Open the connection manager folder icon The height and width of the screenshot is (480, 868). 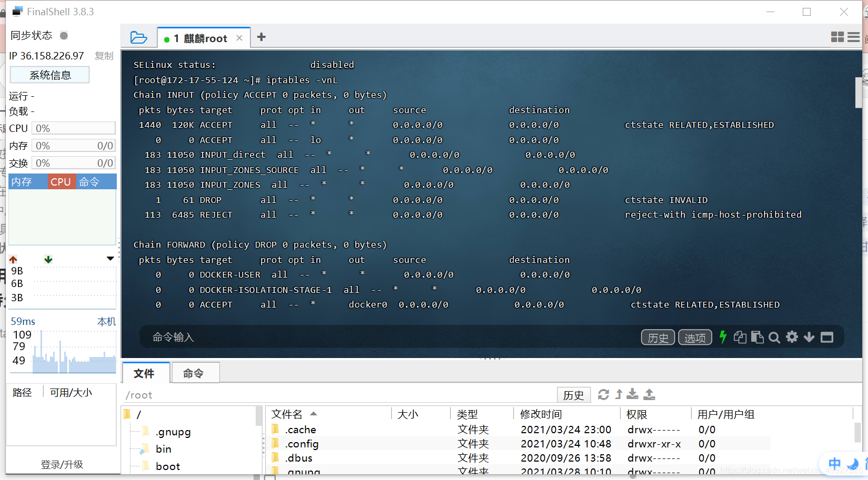point(138,37)
